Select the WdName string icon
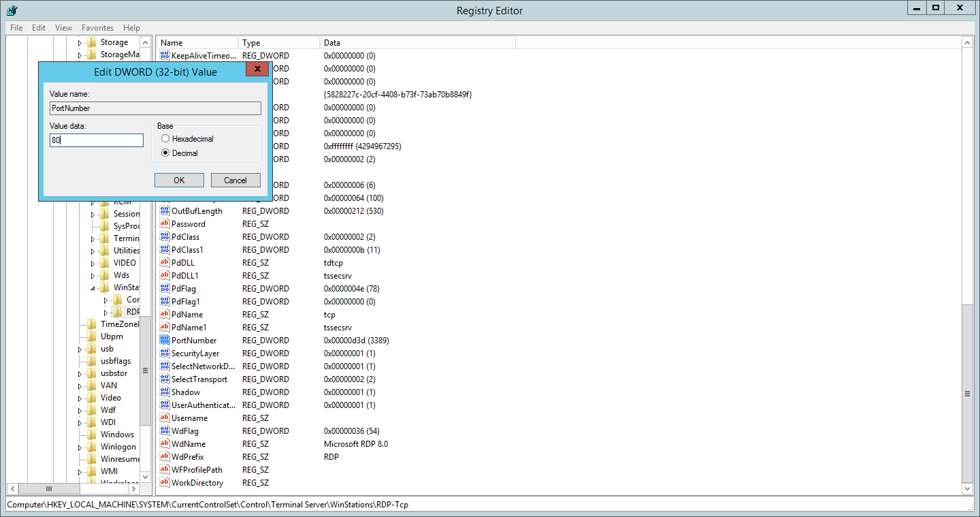 point(164,444)
